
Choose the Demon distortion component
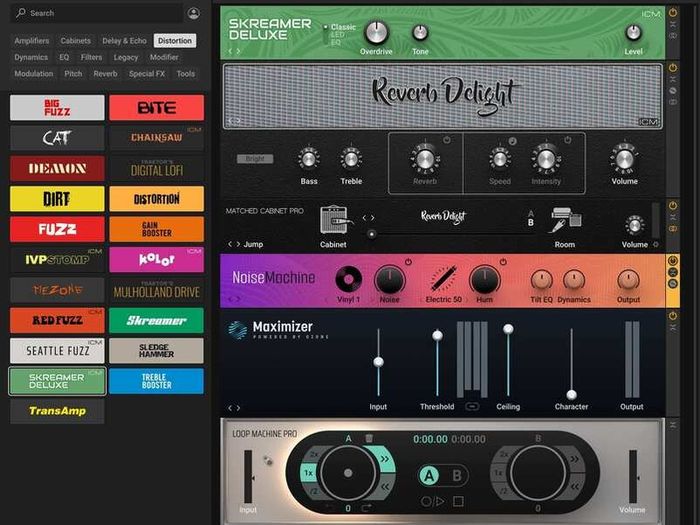(x=57, y=168)
